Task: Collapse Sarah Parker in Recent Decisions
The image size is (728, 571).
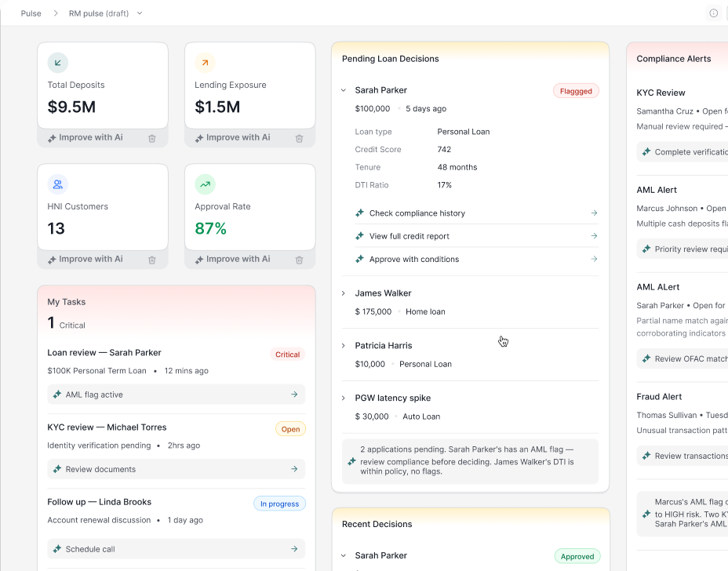Action: pos(344,555)
